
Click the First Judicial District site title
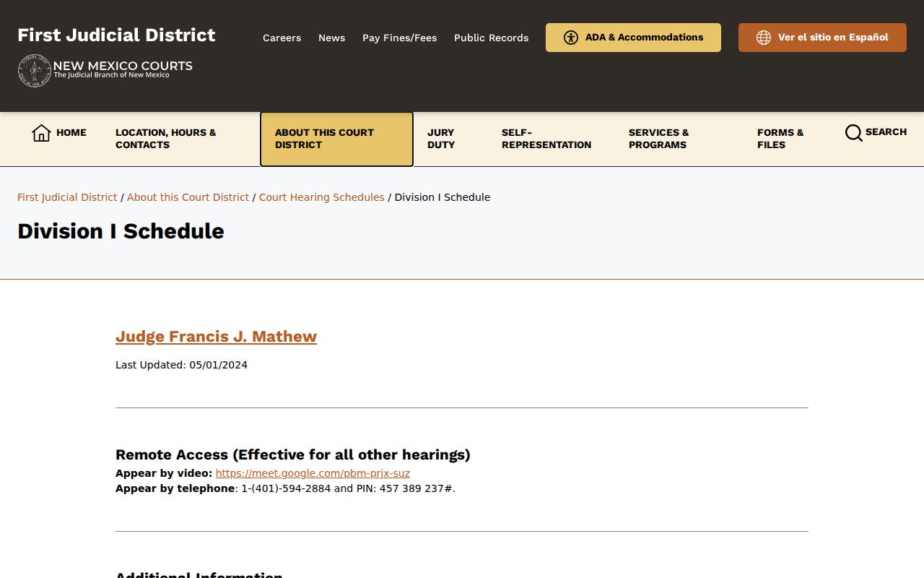pos(116,35)
